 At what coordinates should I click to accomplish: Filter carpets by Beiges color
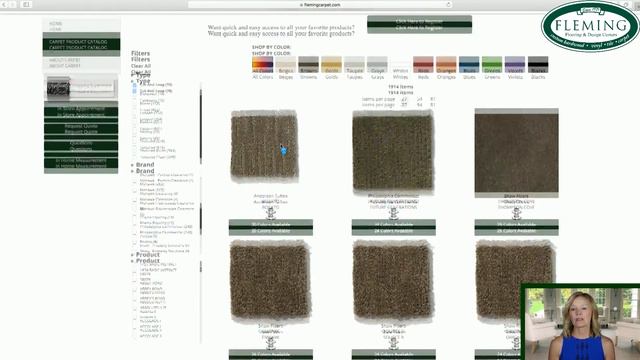(x=286, y=64)
